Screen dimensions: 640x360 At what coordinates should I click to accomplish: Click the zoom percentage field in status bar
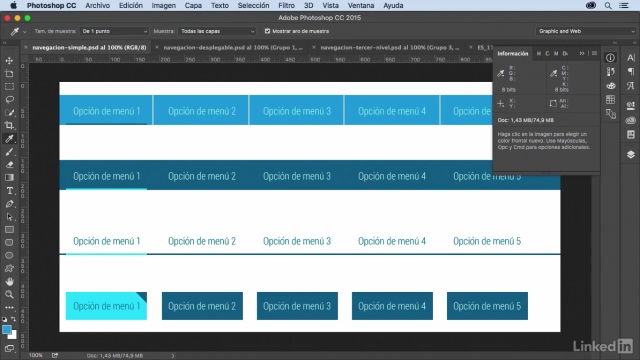coord(36,356)
